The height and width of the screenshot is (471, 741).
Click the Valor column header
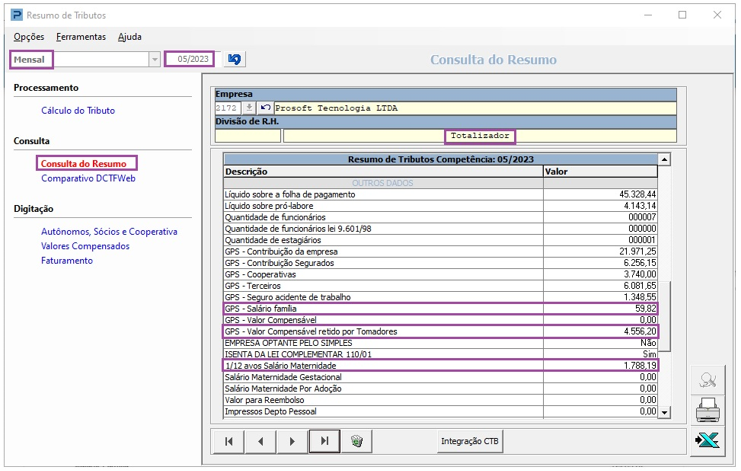[x=600, y=171]
